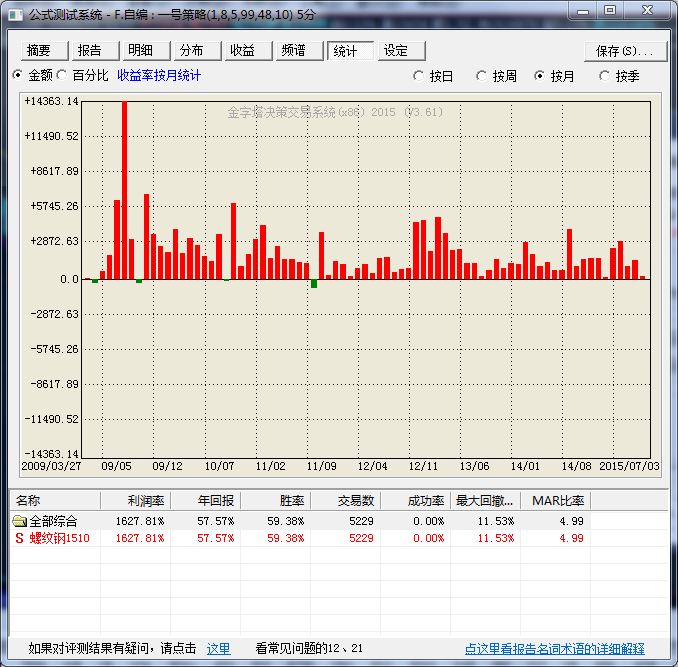Viewport: 678px width, 667px height.
Task: Select the 按季 quarterly option
Action: coord(604,76)
